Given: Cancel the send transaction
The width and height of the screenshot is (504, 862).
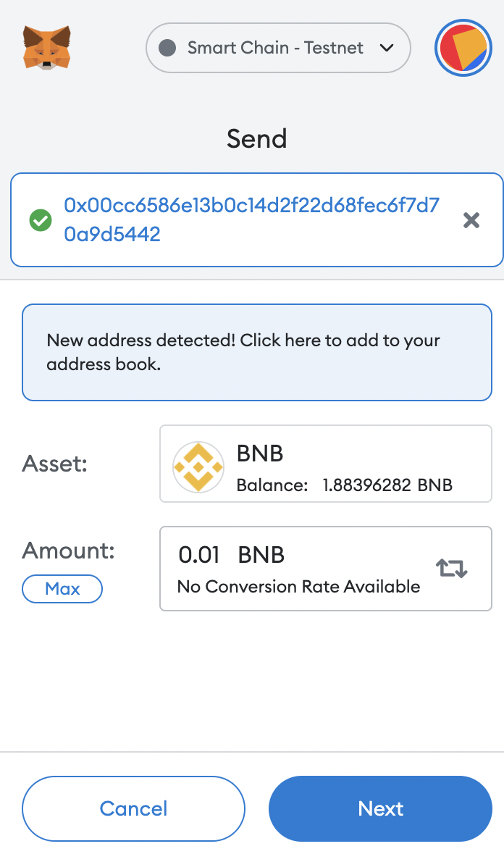Looking at the screenshot, I should (x=134, y=808).
